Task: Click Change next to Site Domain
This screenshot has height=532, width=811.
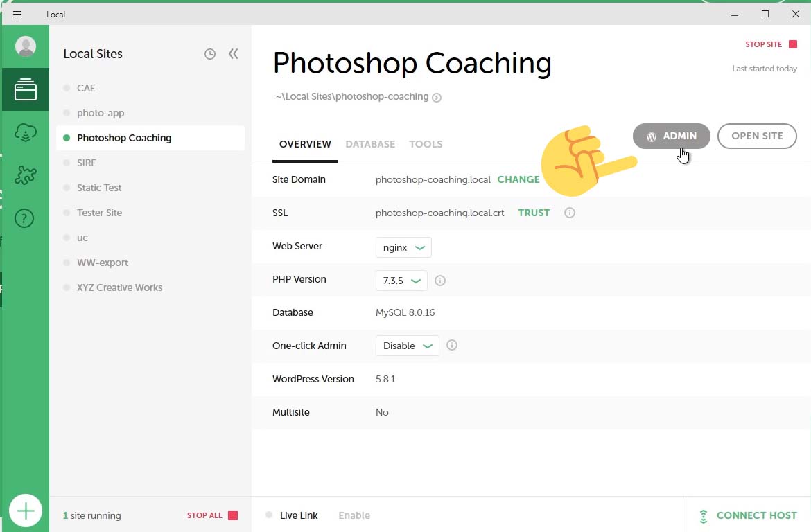Action: (x=518, y=179)
